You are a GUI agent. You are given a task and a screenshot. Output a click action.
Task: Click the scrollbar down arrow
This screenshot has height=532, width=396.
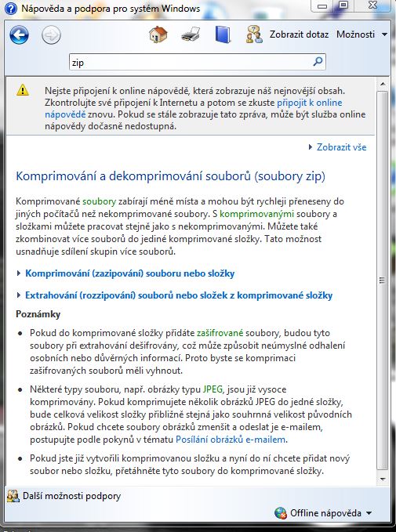(383, 479)
